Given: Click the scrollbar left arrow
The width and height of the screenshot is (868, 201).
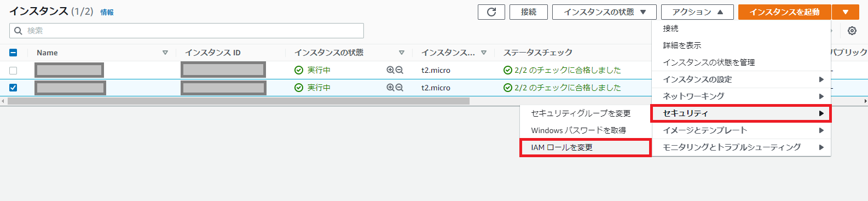Looking at the screenshot, I should pyautogui.click(x=3, y=101).
